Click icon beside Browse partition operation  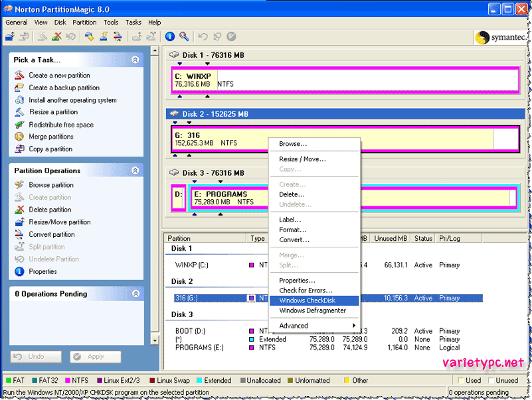[x=19, y=185]
